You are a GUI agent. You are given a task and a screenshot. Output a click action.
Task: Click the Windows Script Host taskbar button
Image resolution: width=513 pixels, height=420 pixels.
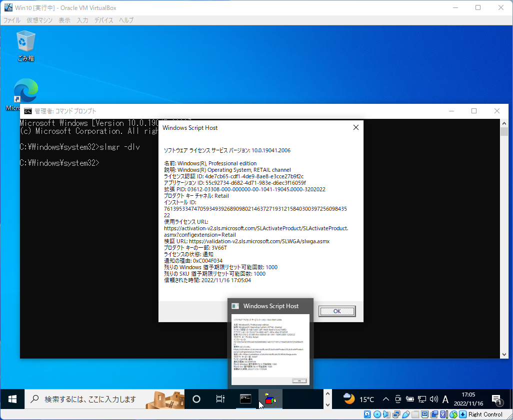pos(270,399)
